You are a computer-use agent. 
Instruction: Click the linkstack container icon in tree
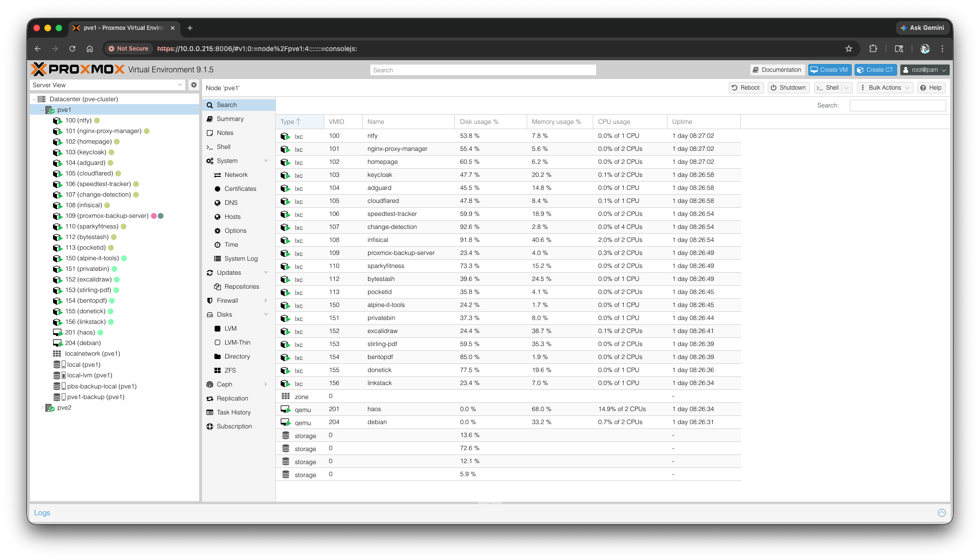pyautogui.click(x=57, y=322)
